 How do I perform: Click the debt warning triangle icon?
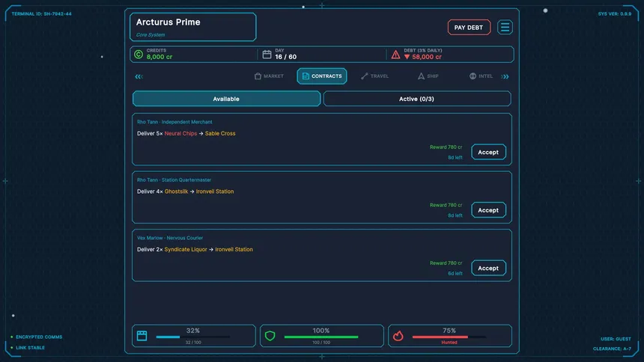coord(395,54)
